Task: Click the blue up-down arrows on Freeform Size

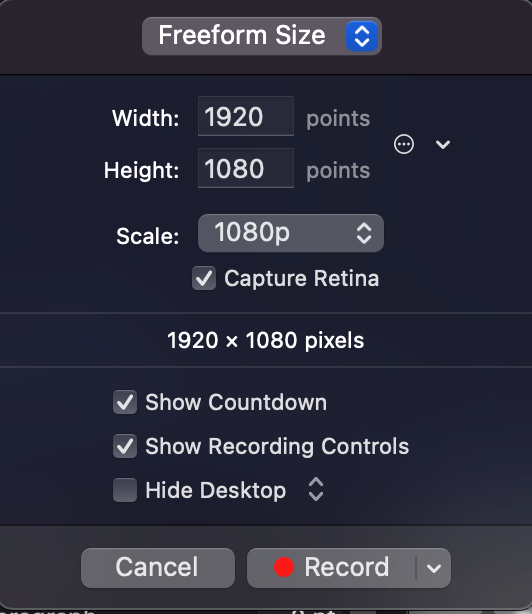Action: coord(362,36)
